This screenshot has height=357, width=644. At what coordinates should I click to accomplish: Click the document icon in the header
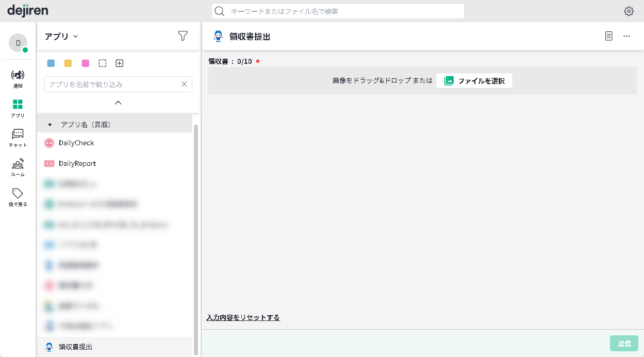(x=609, y=36)
